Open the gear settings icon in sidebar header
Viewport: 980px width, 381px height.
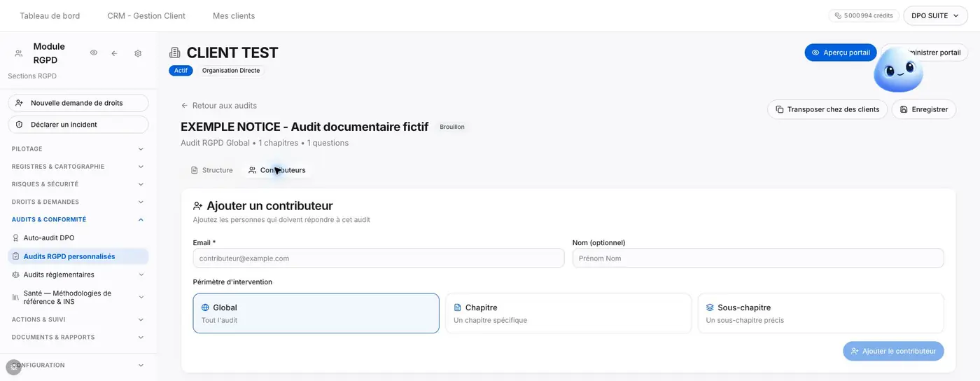138,53
